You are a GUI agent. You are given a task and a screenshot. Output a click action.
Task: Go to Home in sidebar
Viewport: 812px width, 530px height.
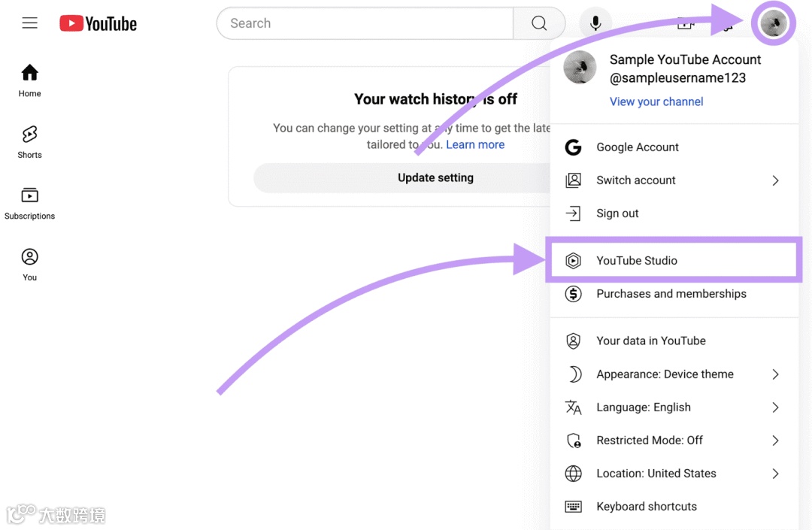pos(30,80)
